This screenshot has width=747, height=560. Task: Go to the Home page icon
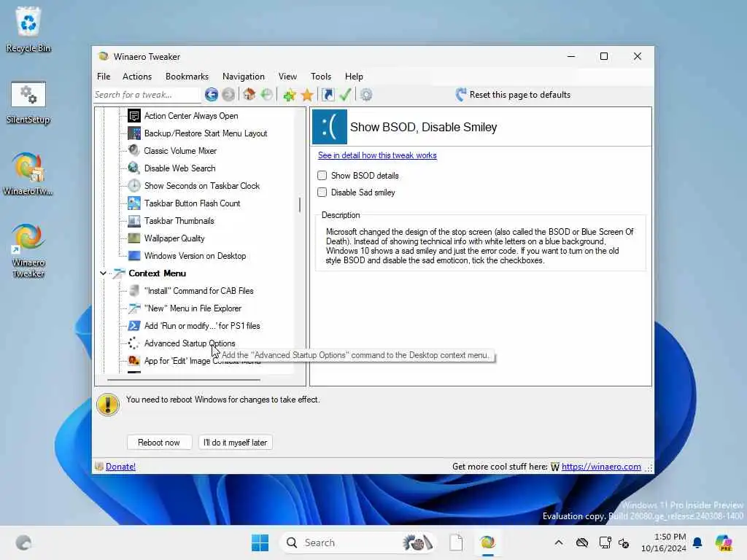pyautogui.click(x=249, y=94)
